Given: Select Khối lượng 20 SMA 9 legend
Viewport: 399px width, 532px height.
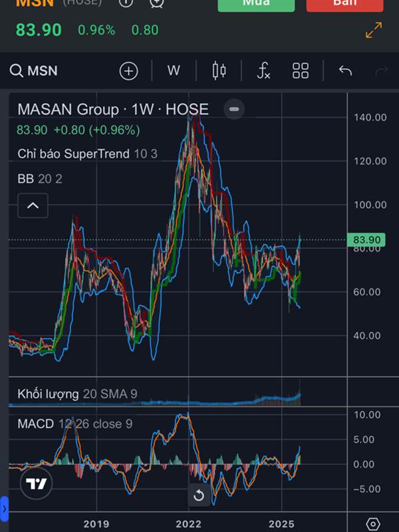Looking at the screenshot, I should point(77,394).
